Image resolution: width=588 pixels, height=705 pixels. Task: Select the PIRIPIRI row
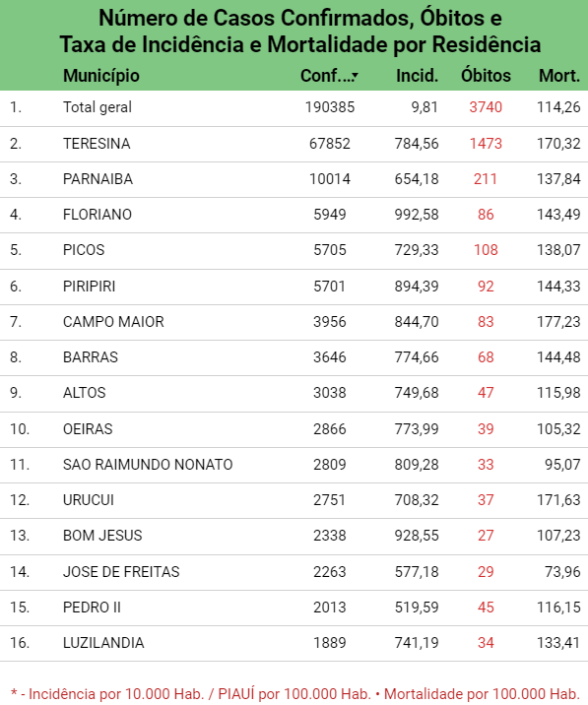294,287
